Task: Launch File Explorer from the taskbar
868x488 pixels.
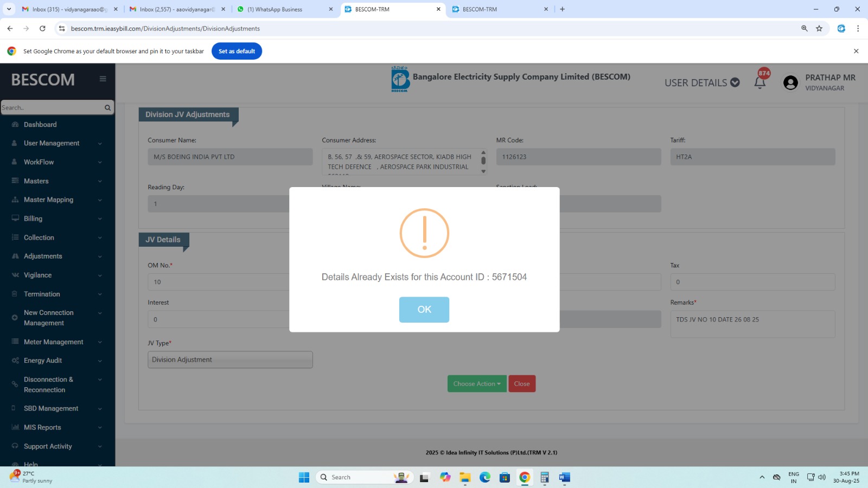Action: tap(465, 477)
